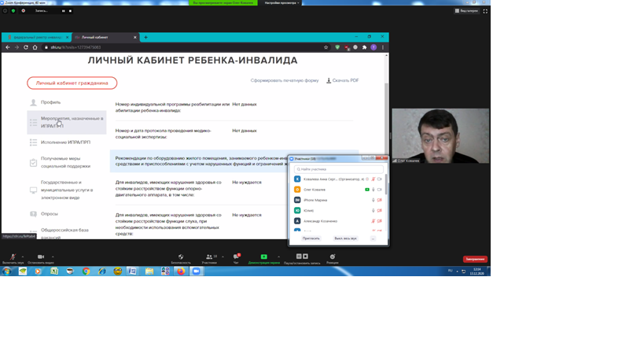Click the browser reload page icon
The image size is (644, 362).
click(x=26, y=47)
